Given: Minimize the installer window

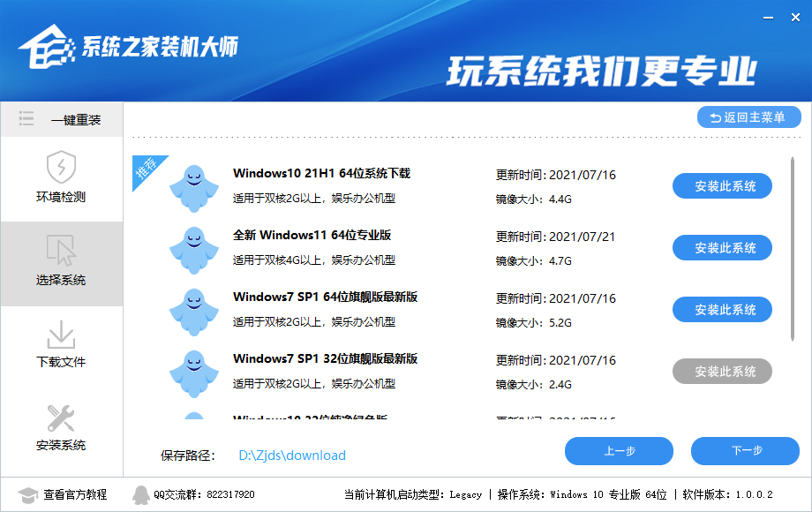Looking at the screenshot, I should click(x=769, y=18).
